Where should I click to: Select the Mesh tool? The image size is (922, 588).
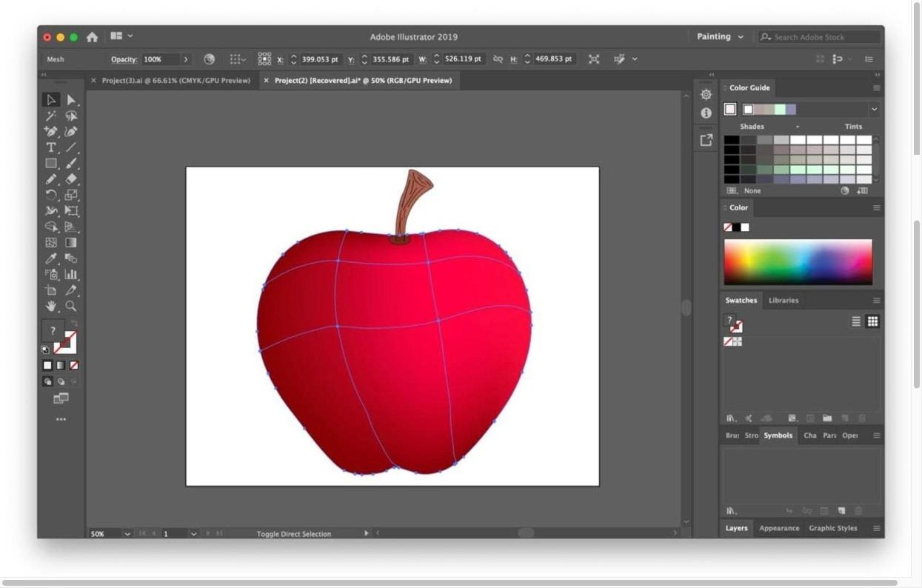click(51, 242)
